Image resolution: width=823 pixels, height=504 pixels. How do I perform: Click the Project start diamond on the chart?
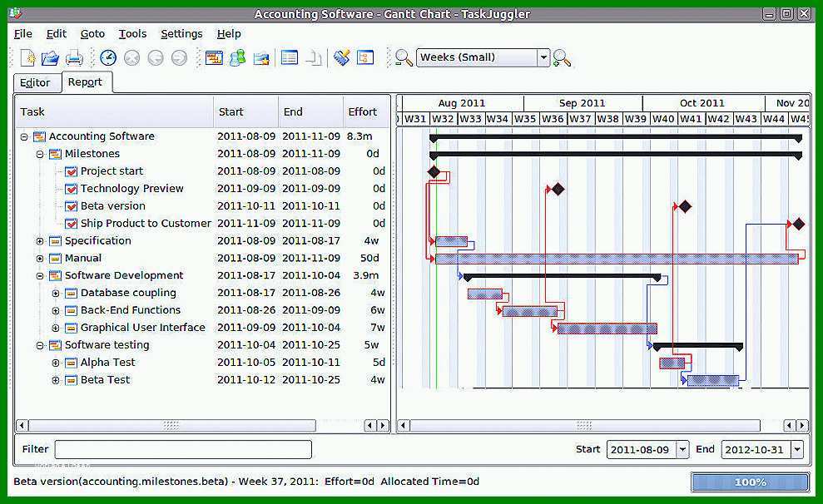point(434,171)
